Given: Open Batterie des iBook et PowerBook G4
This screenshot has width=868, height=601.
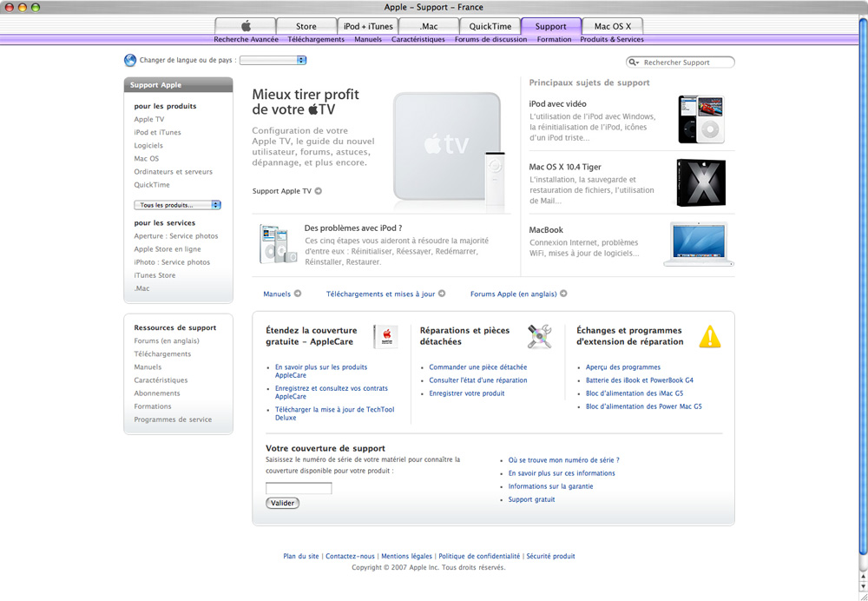Looking at the screenshot, I should click(640, 380).
